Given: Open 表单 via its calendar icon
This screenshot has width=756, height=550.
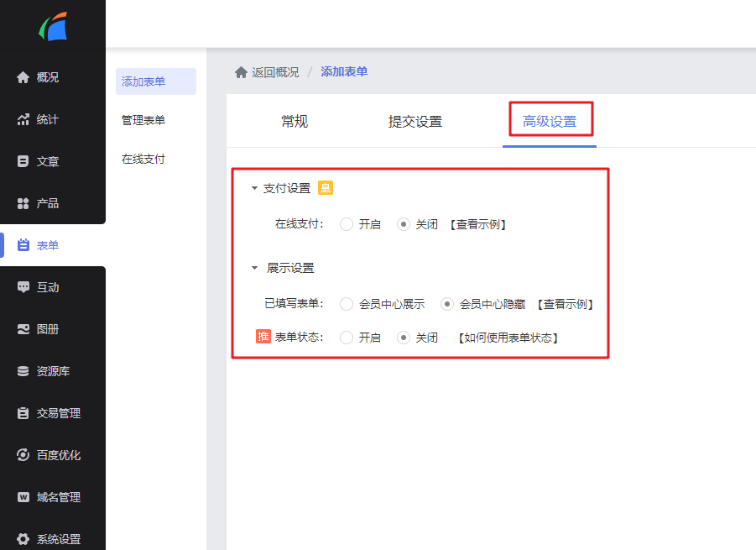Looking at the screenshot, I should pyautogui.click(x=23, y=245).
